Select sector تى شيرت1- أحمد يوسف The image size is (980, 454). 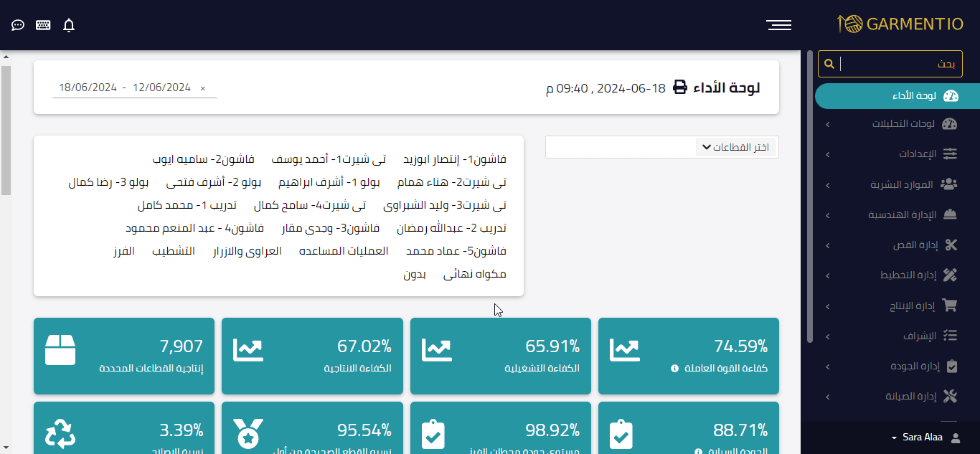pyautogui.click(x=327, y=159)
